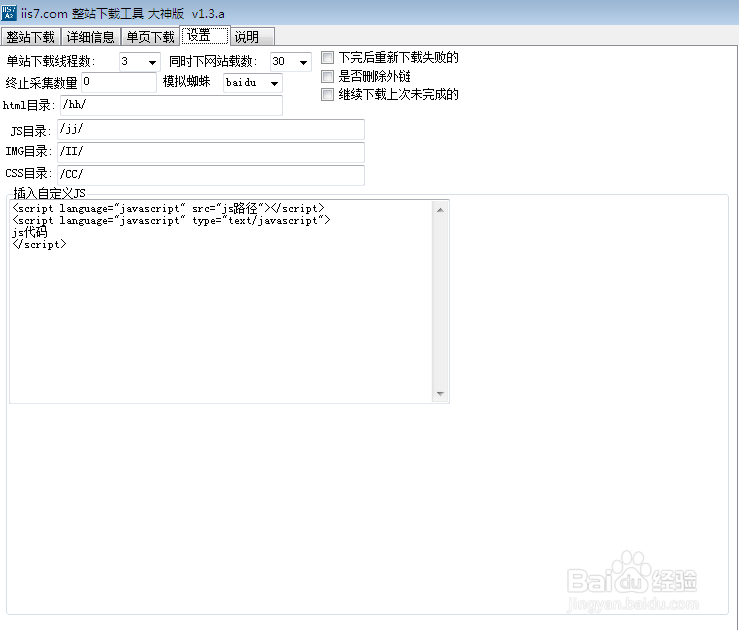Focus the 终止采集数量 input field

tap(119, 82)
